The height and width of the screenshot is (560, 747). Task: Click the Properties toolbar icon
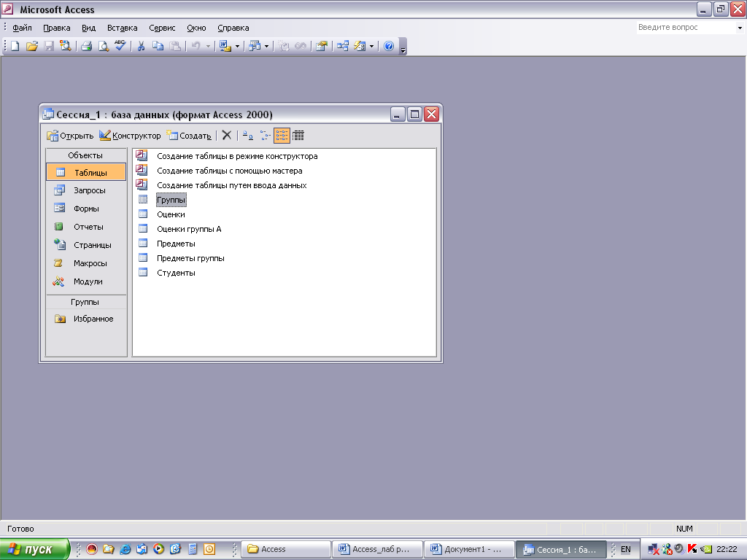point(322,46)
